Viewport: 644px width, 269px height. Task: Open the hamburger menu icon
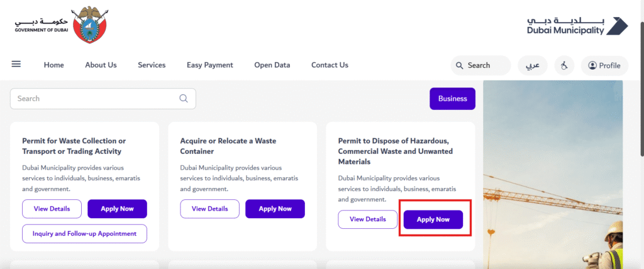pyautogui.click(x=16, y=64)
